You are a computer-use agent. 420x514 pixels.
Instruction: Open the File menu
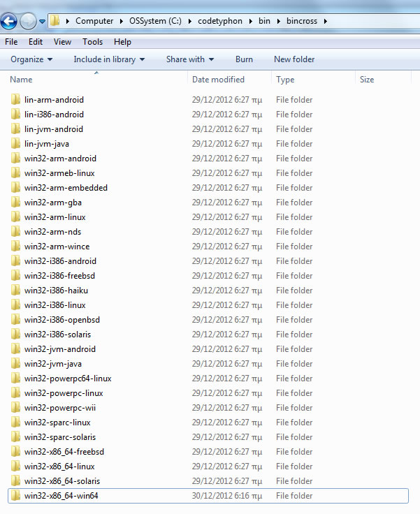click(11, 42)
